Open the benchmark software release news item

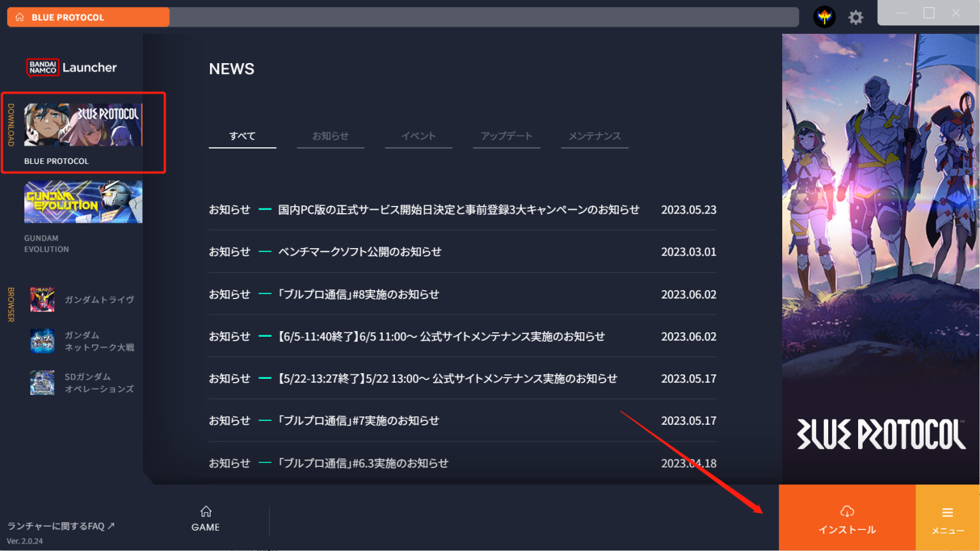360,252
